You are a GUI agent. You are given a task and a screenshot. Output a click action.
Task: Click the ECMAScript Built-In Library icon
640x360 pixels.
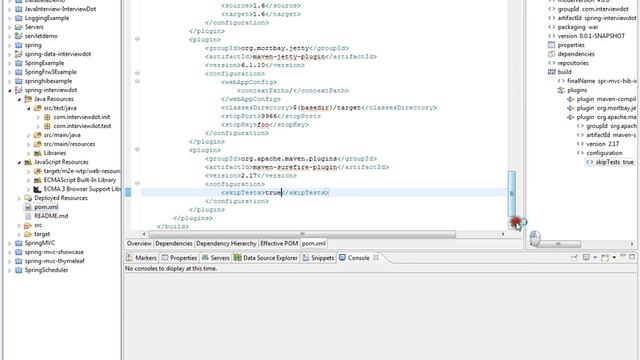[38, 180]
